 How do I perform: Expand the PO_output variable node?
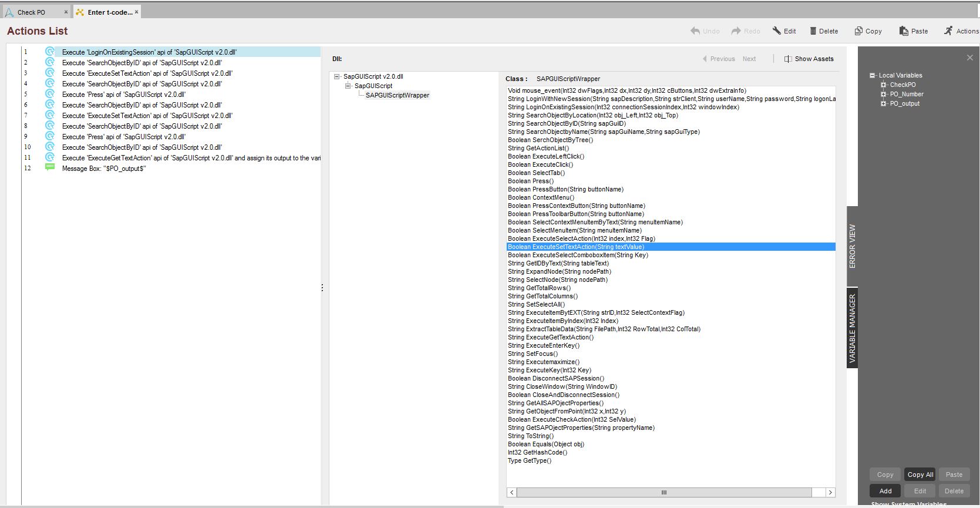coord(883,103)
